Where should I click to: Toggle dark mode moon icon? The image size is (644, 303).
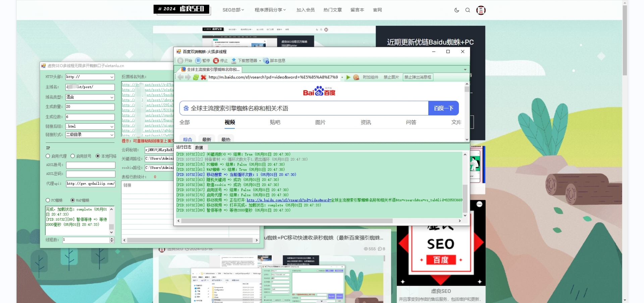457,10
